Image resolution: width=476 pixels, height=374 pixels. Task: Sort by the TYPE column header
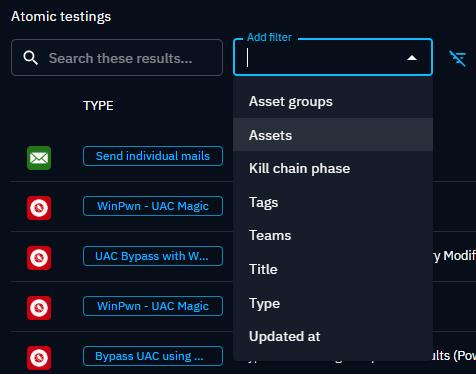pyautogui.click(x=98, y=106)
